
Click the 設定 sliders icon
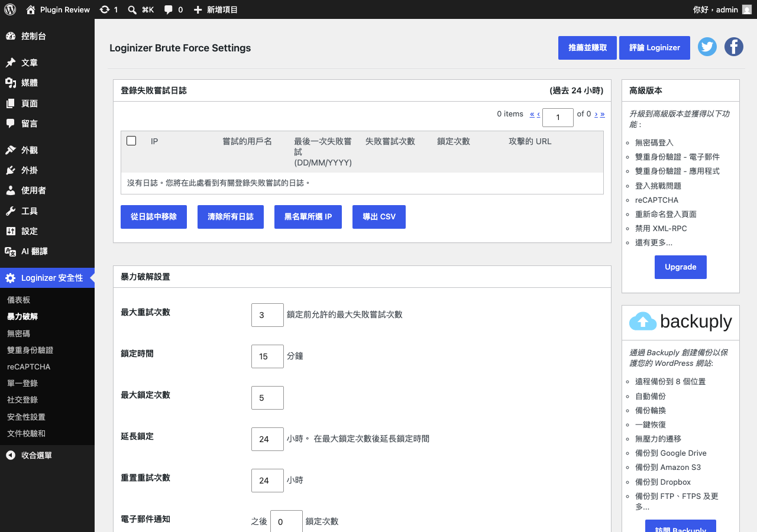click(x=11, y=231)
